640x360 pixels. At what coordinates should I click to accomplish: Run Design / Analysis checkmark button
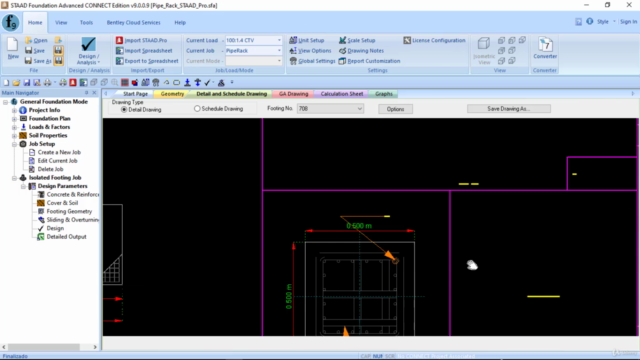click(x=88, y=50)
